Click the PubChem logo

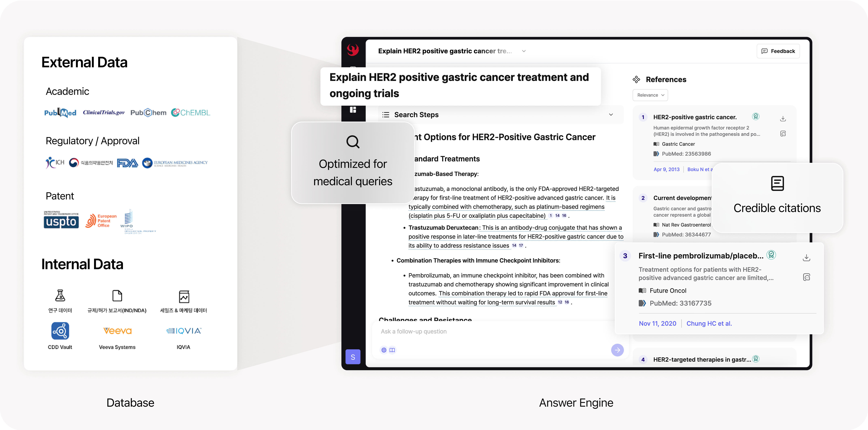point(148,113)
